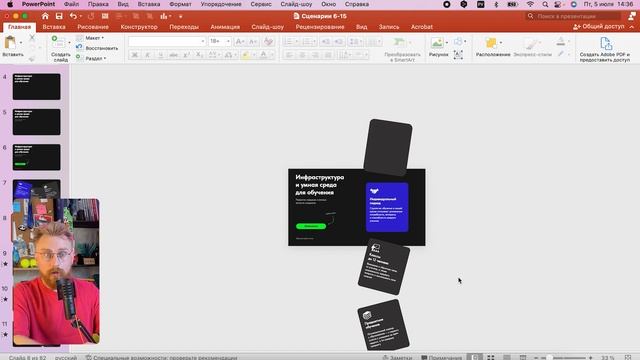Click the text highlight color button
Screen dimensions: 640x360
[245, 55]
